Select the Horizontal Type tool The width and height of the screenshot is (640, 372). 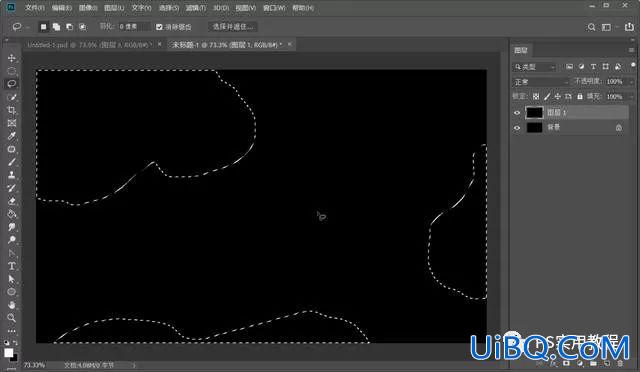(x=11, y=266)
